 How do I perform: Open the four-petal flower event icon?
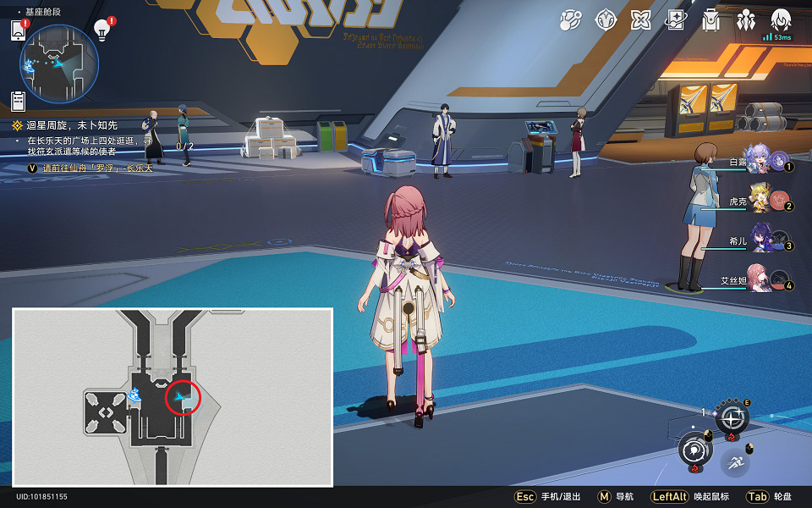(x=641, y=19)
